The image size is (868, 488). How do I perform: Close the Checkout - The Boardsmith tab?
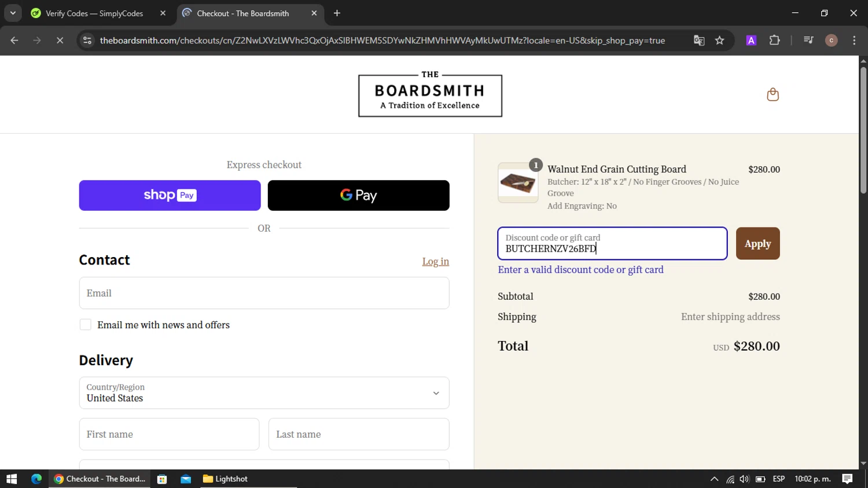click(314, 13)
